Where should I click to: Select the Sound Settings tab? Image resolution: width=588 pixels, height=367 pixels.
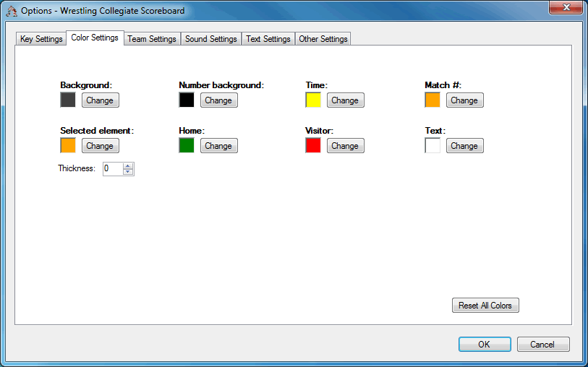pos(210,39)
